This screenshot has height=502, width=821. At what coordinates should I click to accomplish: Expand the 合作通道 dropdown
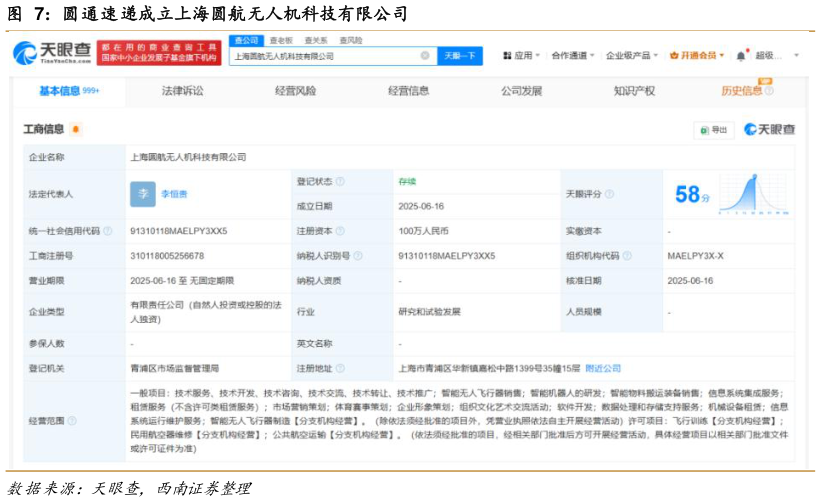pos(573,55)
